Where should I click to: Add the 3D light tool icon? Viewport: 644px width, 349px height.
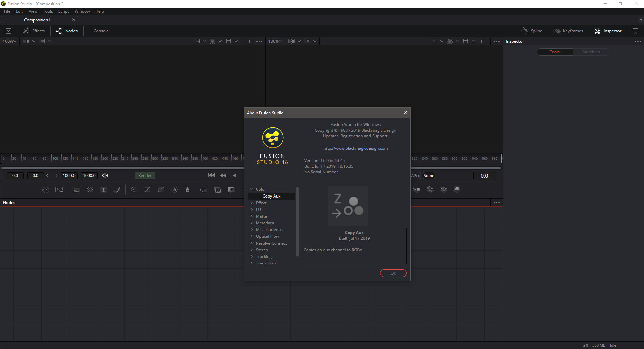[x=444, y=189]
